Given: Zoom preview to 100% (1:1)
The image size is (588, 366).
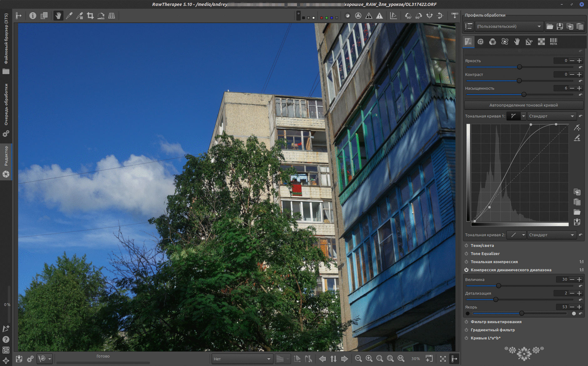Looking at the screenshot, I should [x=401, y=359].
